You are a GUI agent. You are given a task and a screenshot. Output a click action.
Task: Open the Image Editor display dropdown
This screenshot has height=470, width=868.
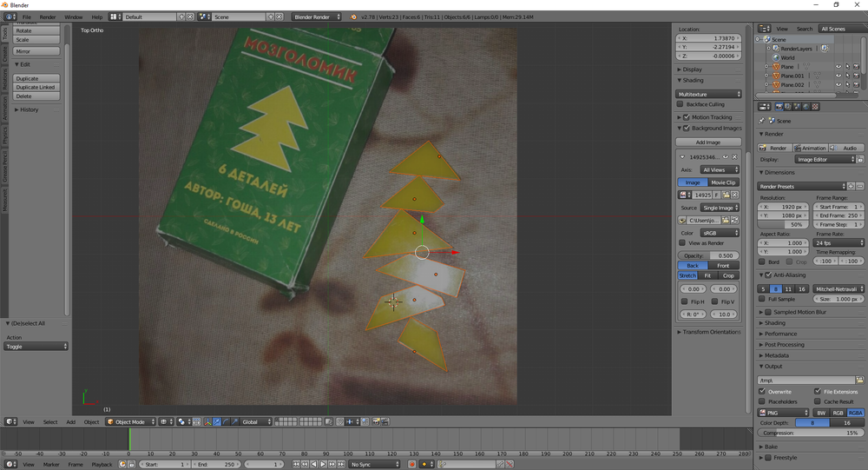(x=825, y=160)
